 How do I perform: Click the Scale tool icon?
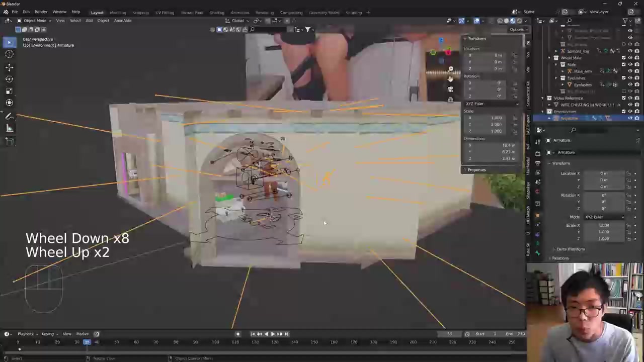tap(9, 91)
